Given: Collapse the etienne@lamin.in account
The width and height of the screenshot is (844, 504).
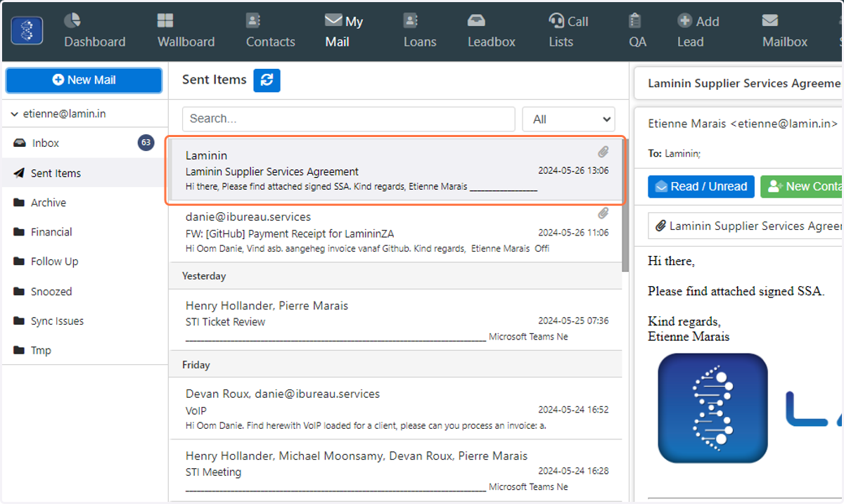Looking at the screenshot, I should tap(14, 114).
